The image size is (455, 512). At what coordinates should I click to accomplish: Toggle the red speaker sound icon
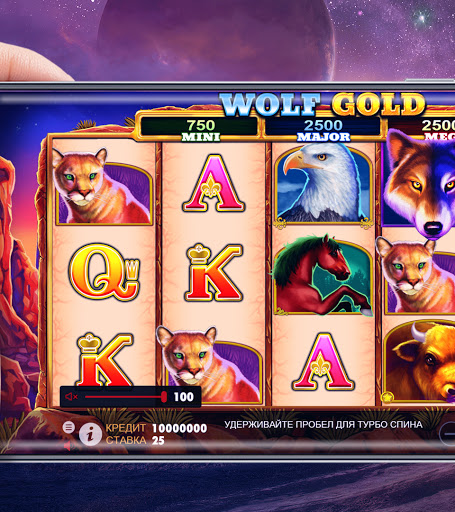click(68, 446)
